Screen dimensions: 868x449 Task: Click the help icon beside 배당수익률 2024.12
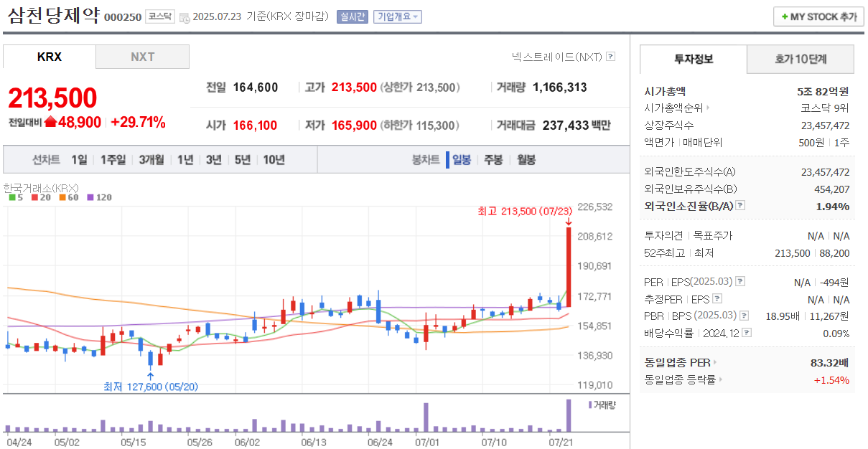[x=747, y=333]
